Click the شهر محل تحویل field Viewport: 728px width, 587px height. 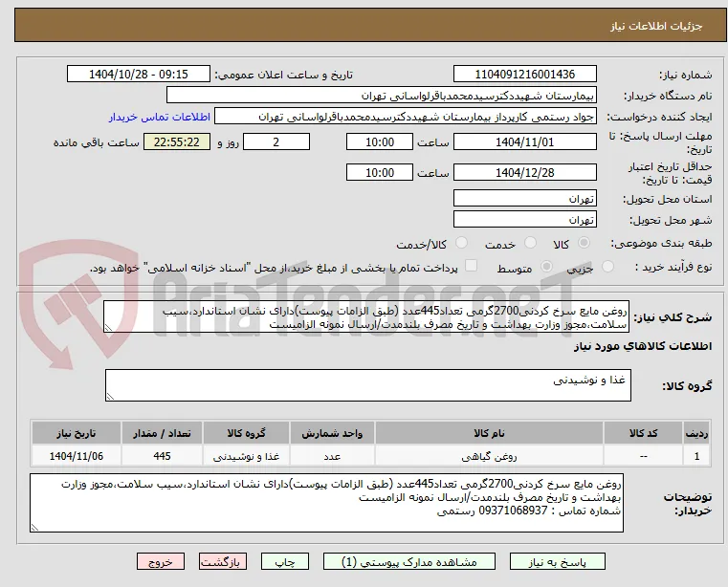[x=524, y=219]
